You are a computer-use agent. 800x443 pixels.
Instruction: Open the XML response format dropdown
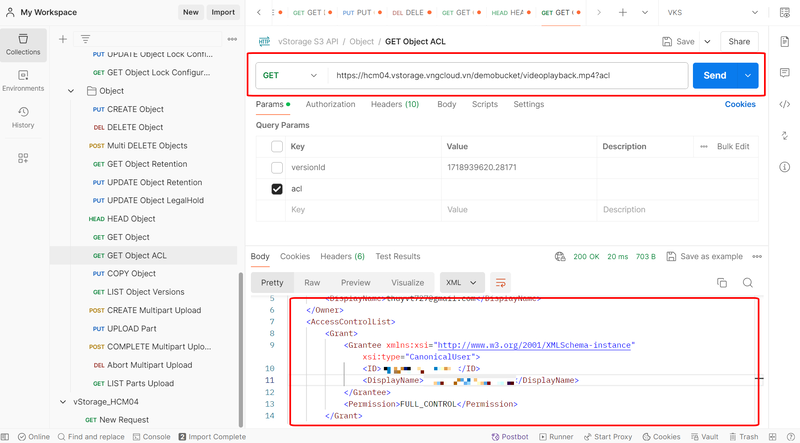(462, 283)
